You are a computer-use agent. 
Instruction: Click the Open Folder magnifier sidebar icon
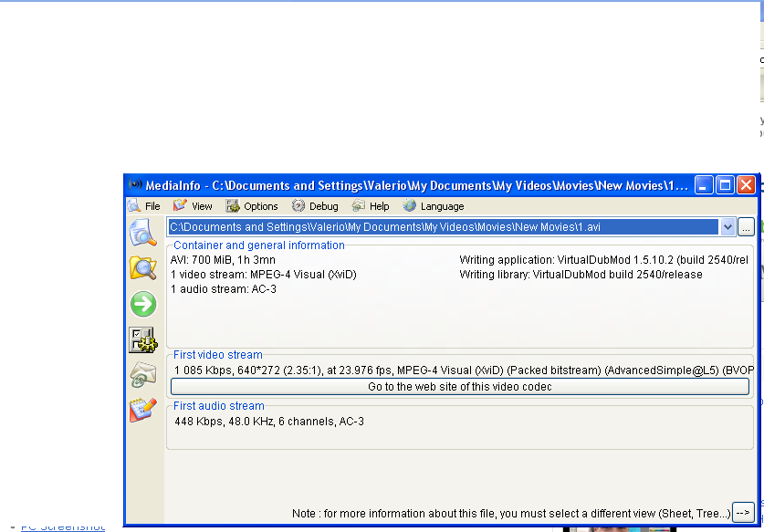[142, 267]
